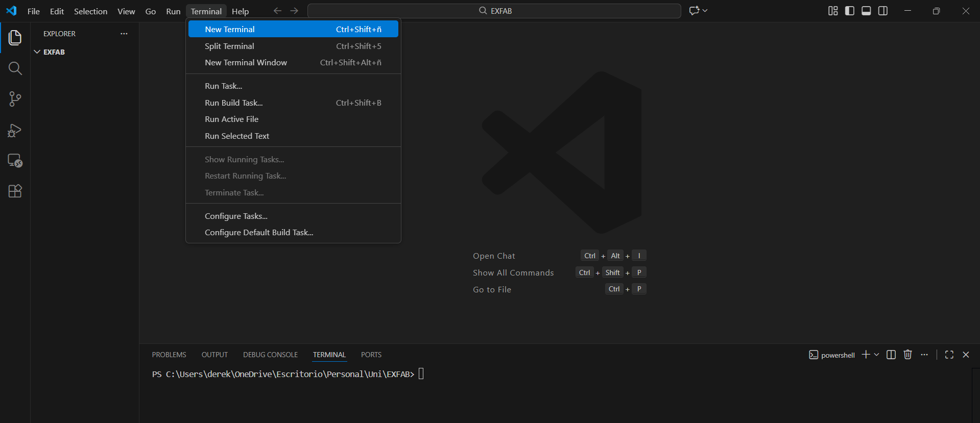Select Configure Tasks... menu entry

coord(293,216)
